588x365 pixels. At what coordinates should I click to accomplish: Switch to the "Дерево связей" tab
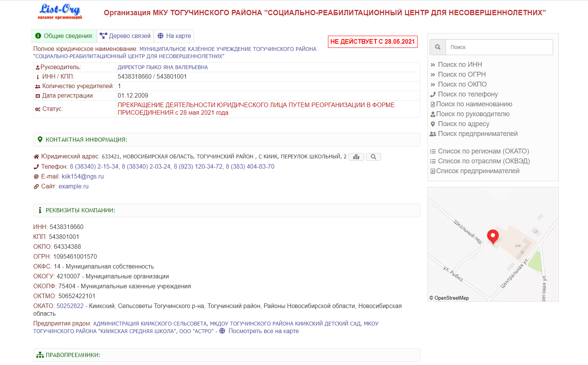tap(125, 36)
